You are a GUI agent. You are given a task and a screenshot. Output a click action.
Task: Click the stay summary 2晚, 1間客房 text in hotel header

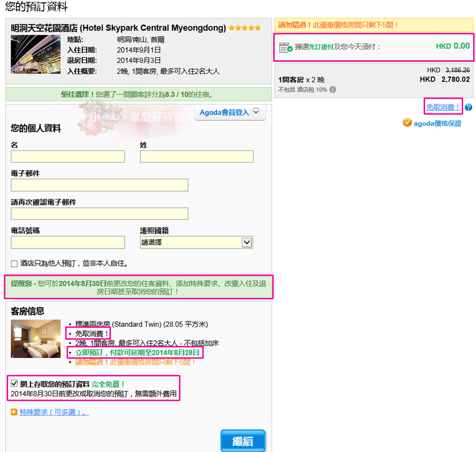pyautogui.click(x=168, y=71)
